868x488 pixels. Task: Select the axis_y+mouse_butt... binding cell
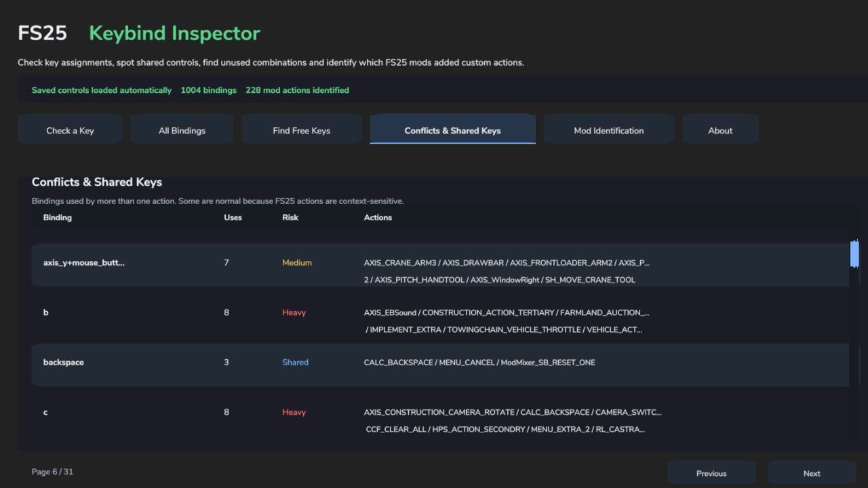pyautogui.click(x=84, y=262)
